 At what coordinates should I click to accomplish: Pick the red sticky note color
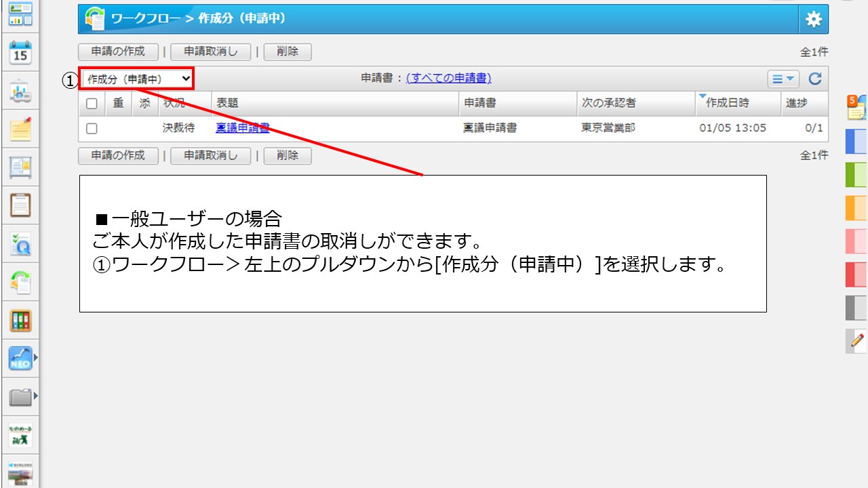[x=856, y=274]
